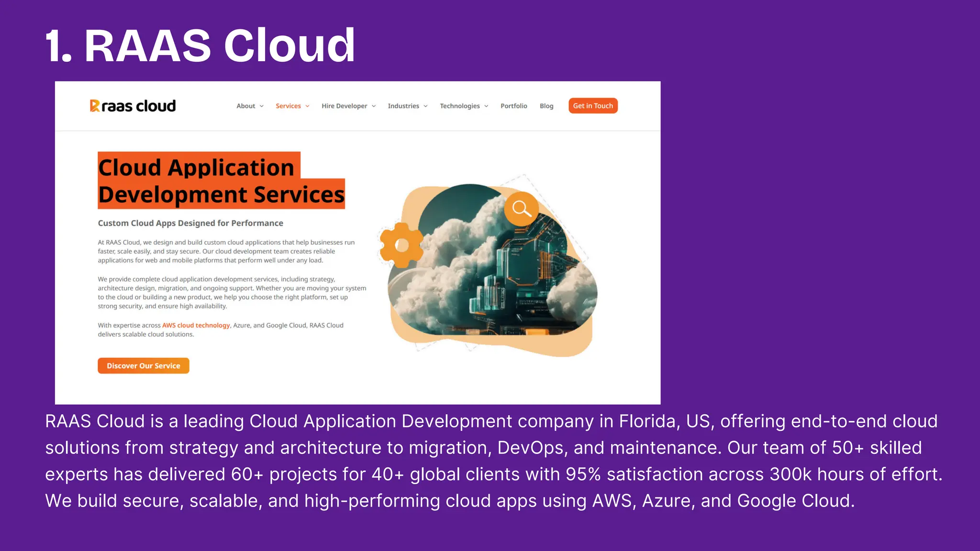Screen dimensions: 980x551
Task: Click the paragraph starting 'At RAAS Cloud, we design'
Action: 226,252
